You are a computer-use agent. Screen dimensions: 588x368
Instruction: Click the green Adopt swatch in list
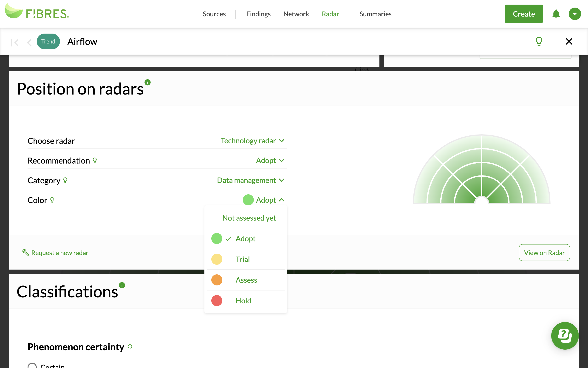217,239
